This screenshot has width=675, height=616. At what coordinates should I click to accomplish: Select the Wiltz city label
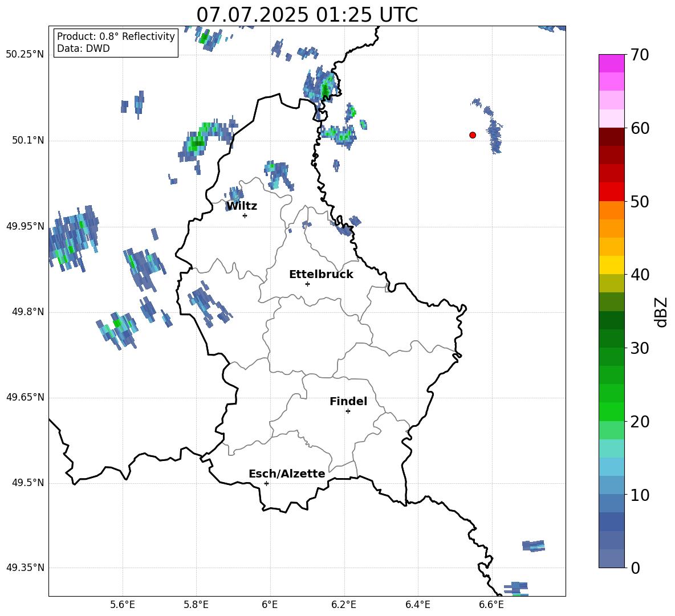click(242, 206)
